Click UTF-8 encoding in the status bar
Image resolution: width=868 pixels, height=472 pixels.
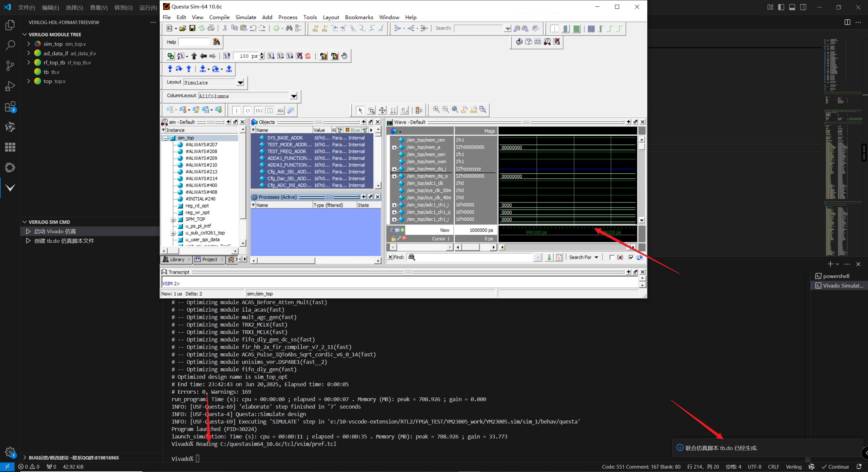click(754, 467)
